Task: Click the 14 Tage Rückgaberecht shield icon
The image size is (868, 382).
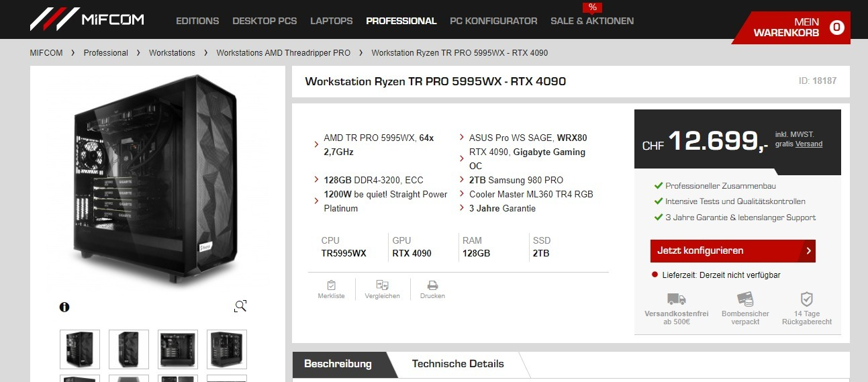Action: (807, 299)
